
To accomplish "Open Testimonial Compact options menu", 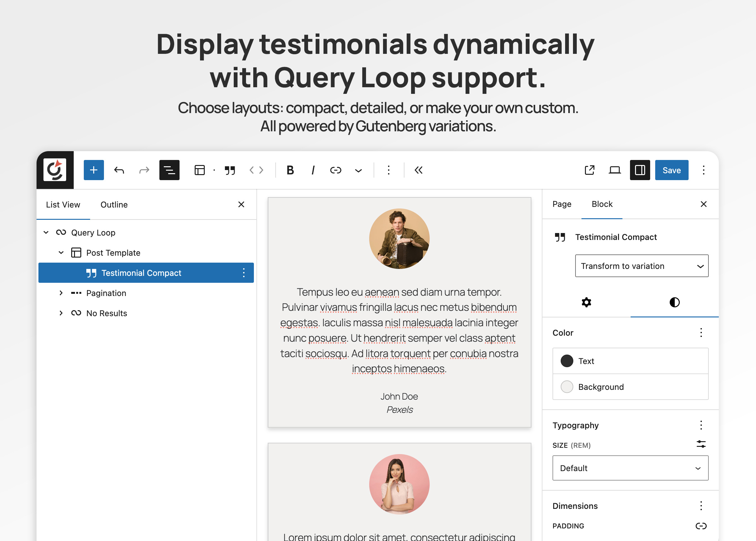I will click(243, 273).
